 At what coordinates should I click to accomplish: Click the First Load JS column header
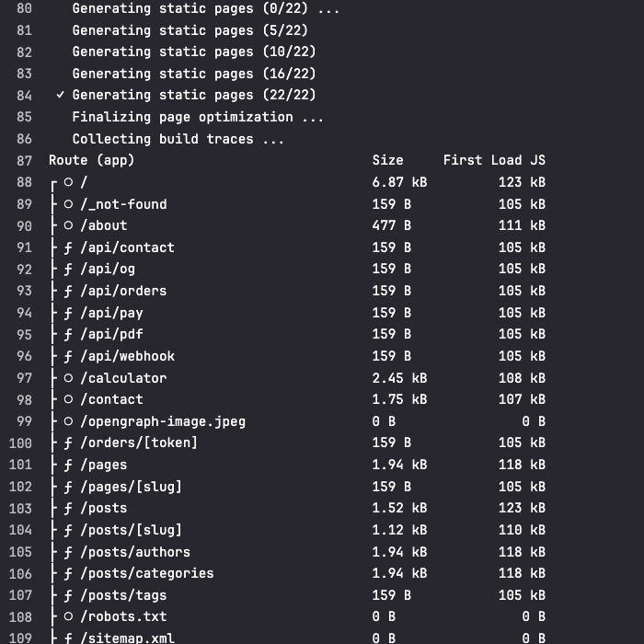[x=494, y=160]
